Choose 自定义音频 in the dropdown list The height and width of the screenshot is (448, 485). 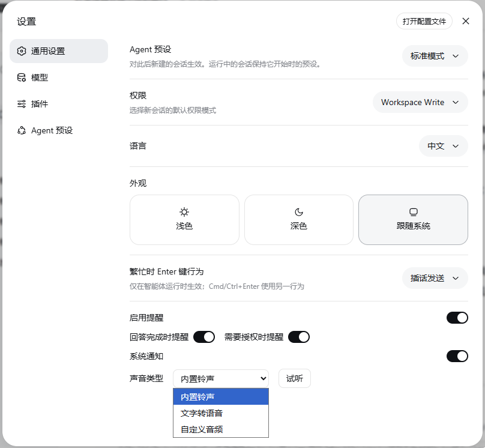(221, 429)
